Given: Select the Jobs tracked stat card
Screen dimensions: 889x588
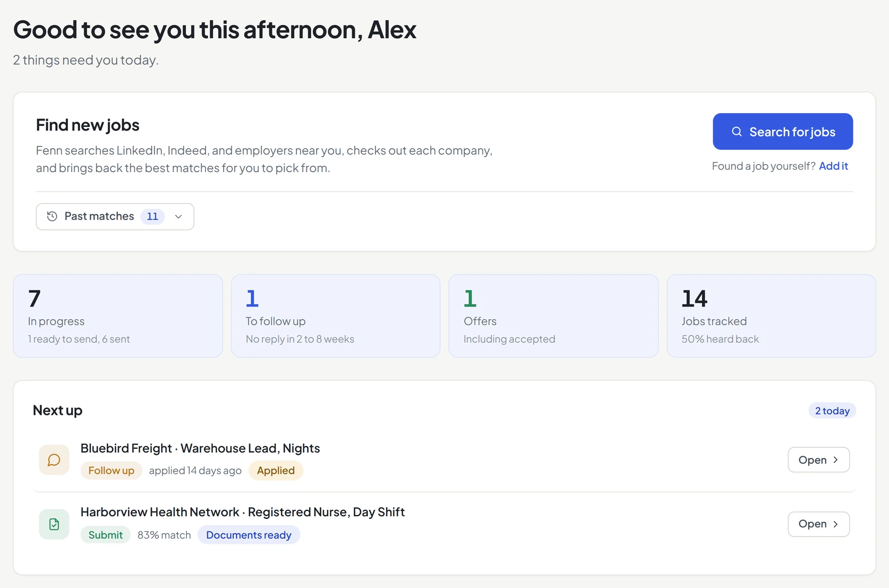Looking at the screenshot, I should point(771,316).
